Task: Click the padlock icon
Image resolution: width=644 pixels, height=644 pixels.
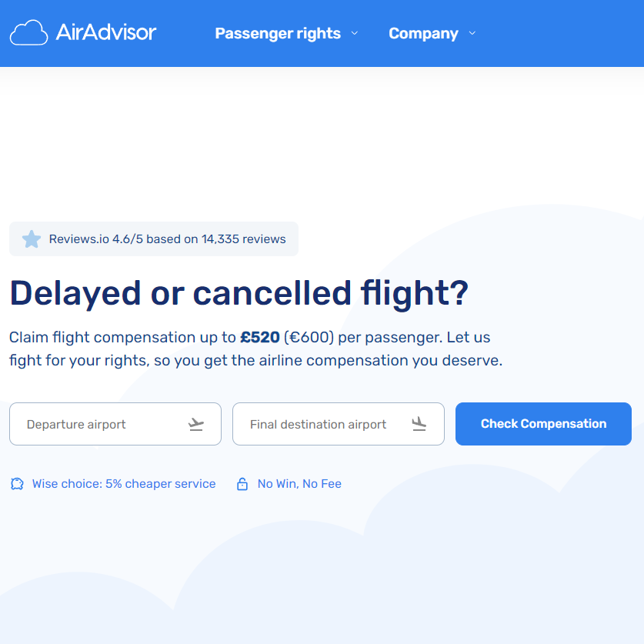Action: point(242,484)
